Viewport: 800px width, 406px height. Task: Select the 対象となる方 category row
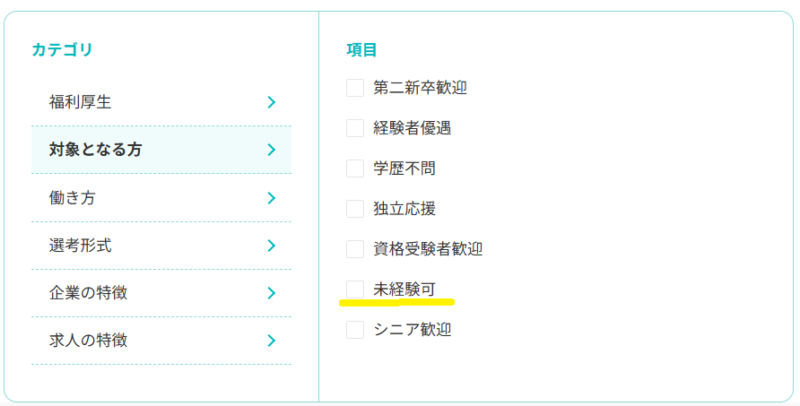tap(96, 150)
